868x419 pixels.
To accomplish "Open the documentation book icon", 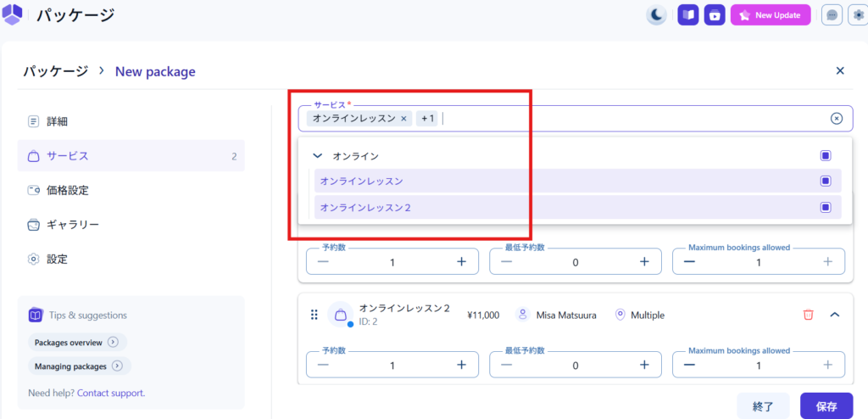I will point(688,14).
